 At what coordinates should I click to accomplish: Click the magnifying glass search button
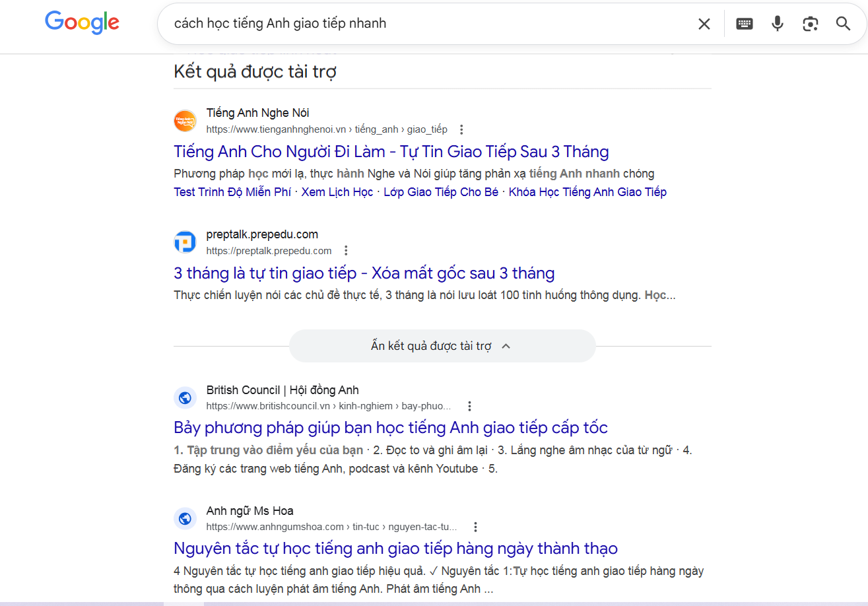pos(843,24)
